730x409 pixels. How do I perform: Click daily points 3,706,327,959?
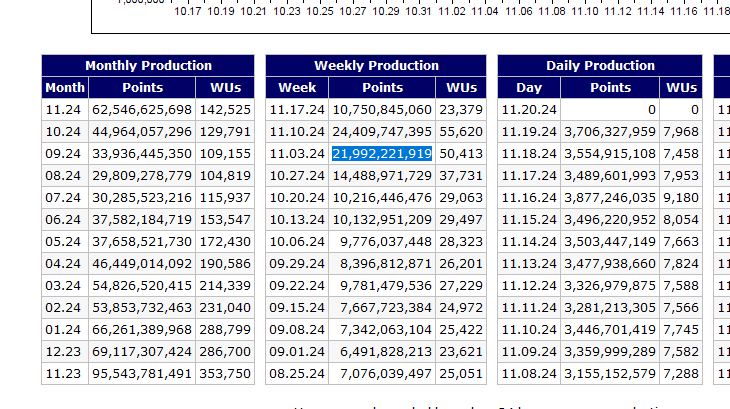pyautogui.click(x=610, y=132)
